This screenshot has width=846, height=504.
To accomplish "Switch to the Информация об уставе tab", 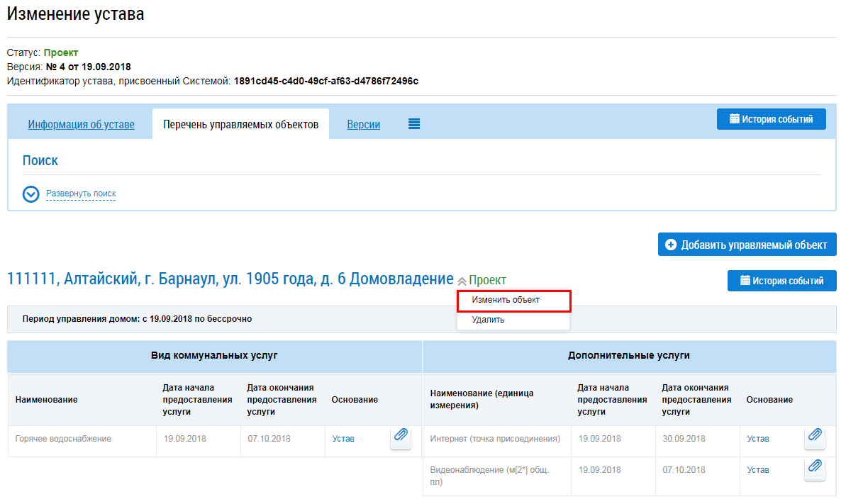I will (x=81, y=125).
